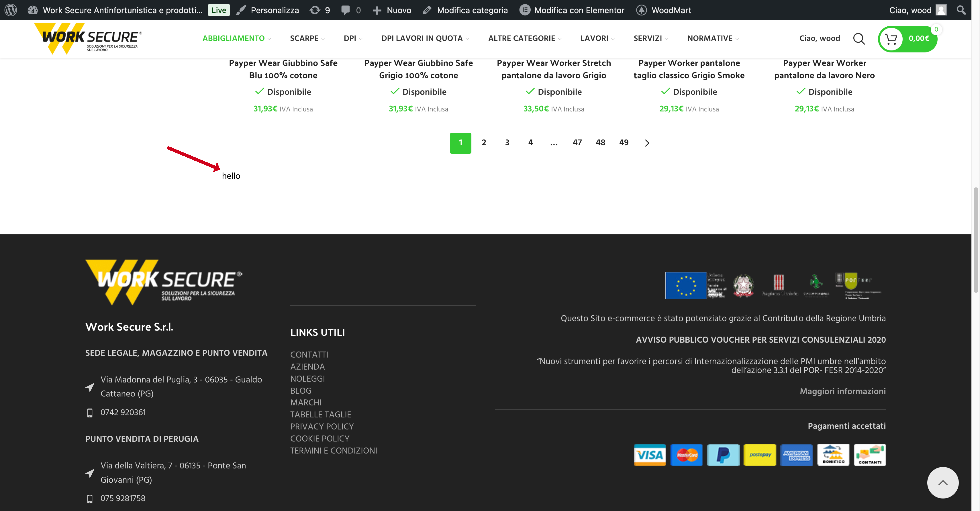Expand the DPI LAVORI IN QUOTA menu
The image size is (980, 511).
tap(425, 38)
